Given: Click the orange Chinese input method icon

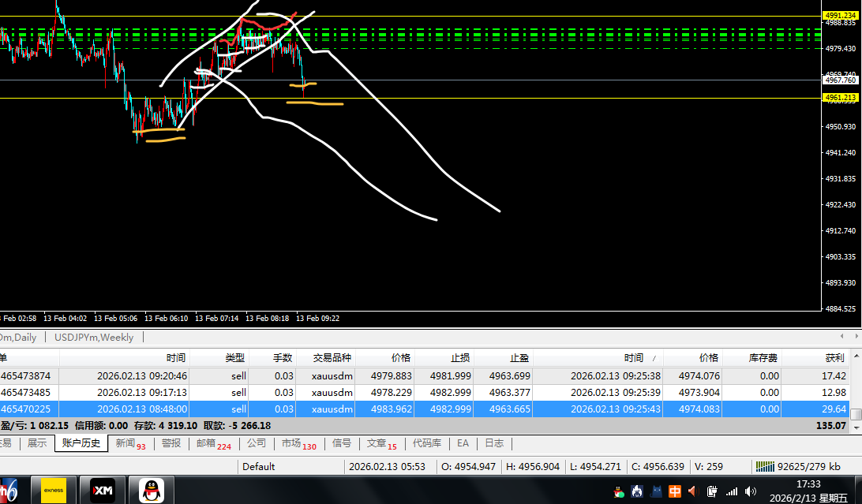Looking at the screenshot, I should (x=675, y=491).
